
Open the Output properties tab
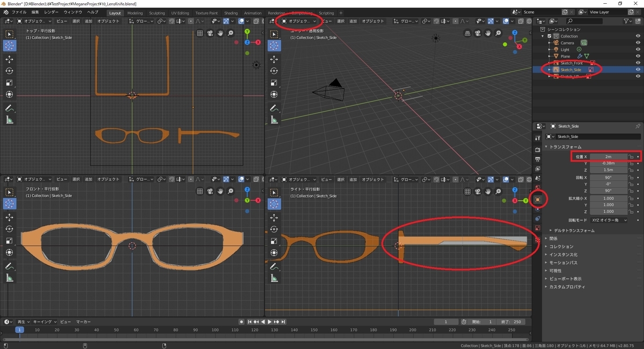click(x=538, y=159)
